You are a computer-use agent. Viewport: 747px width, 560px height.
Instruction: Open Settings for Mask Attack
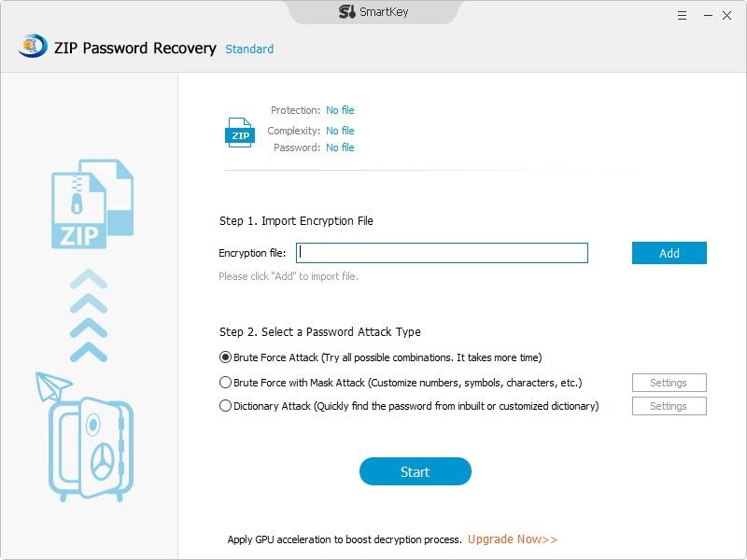coord(669,383)
